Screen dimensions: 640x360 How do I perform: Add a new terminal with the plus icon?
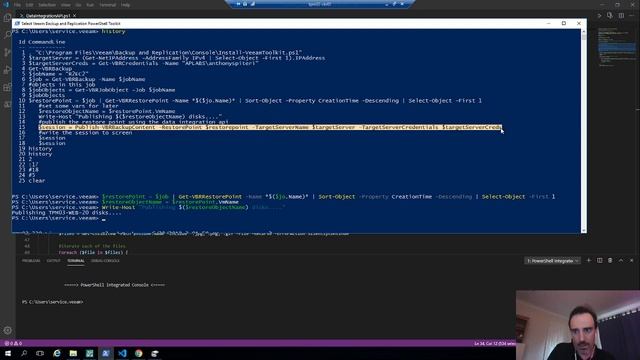pyautogui.click(x=589, y=260)
